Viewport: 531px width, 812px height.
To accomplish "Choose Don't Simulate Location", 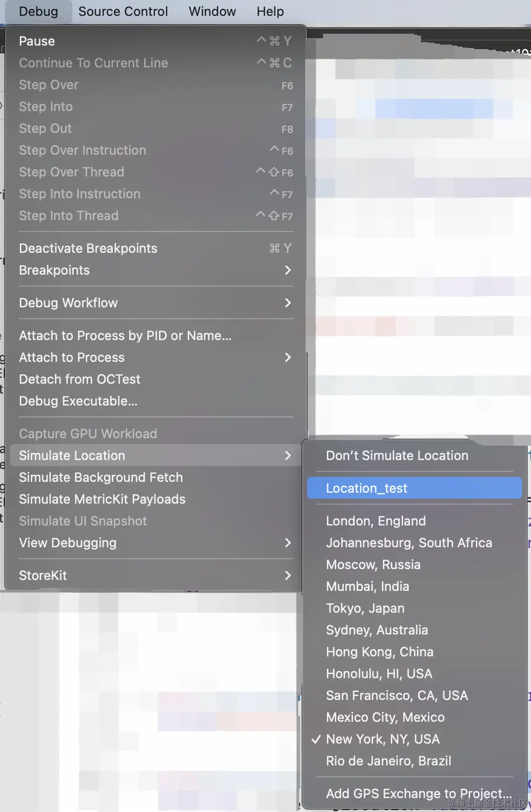I will click(415, 456).
